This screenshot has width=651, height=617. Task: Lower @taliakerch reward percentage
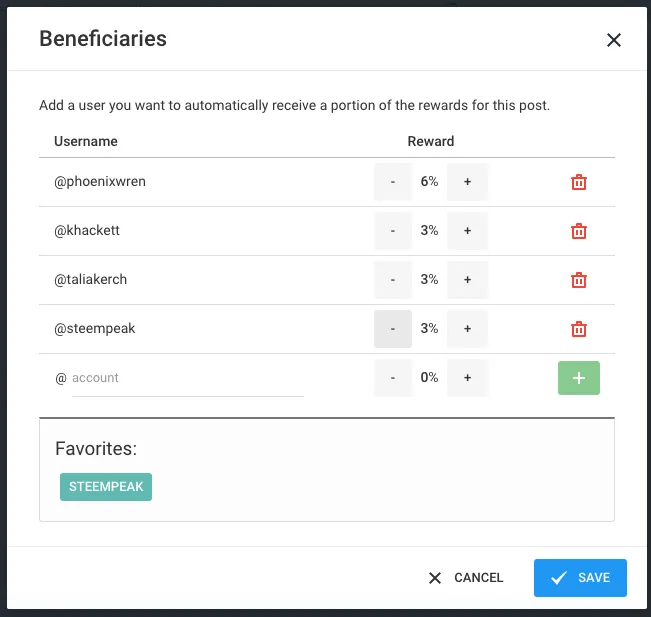[393, 280]
